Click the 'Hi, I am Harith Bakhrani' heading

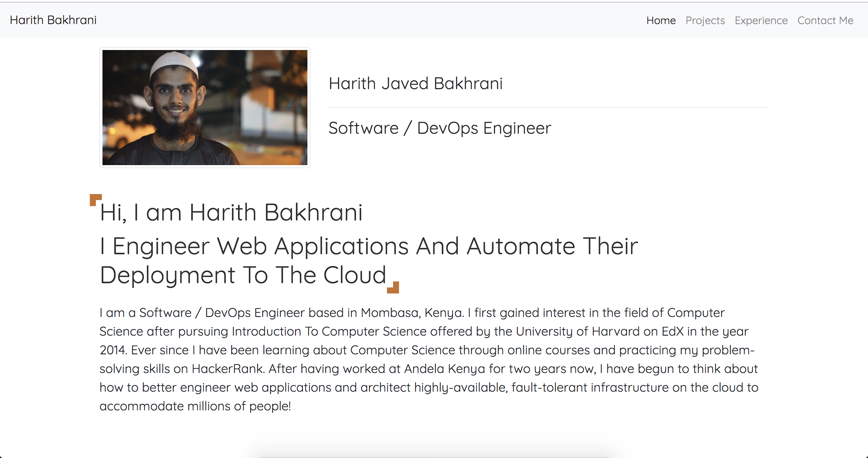click(231, 212)
